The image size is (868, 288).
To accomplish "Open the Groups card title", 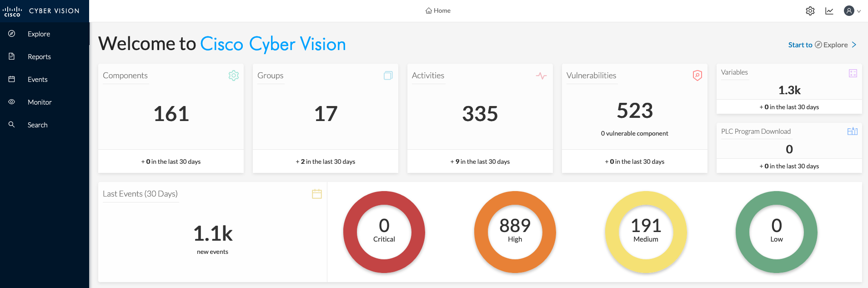I will click(x=270, y=76).
